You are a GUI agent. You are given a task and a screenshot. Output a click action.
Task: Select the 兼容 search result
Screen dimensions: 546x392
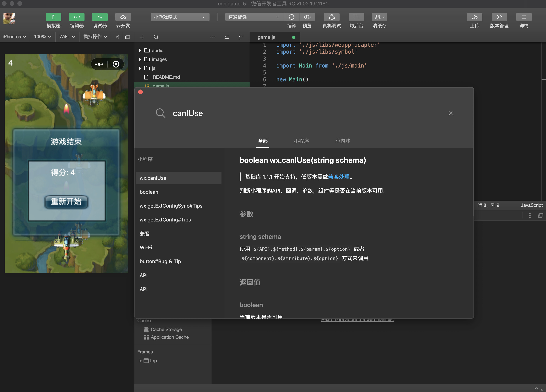[179, 234]
